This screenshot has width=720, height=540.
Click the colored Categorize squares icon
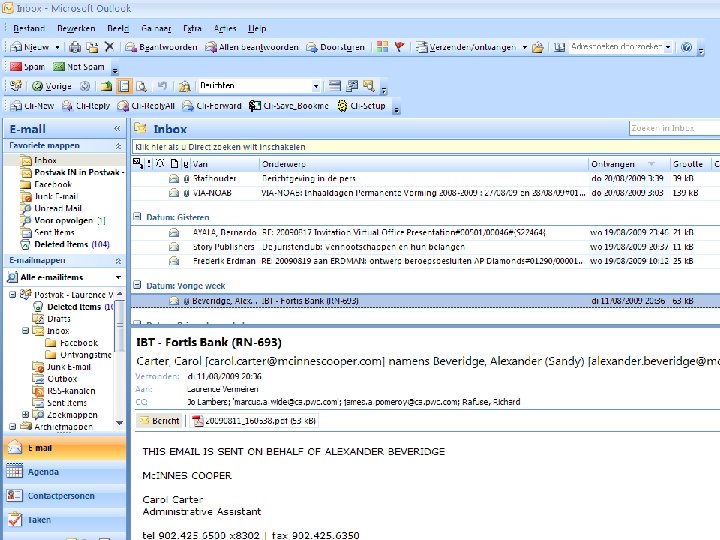(382, 47)
